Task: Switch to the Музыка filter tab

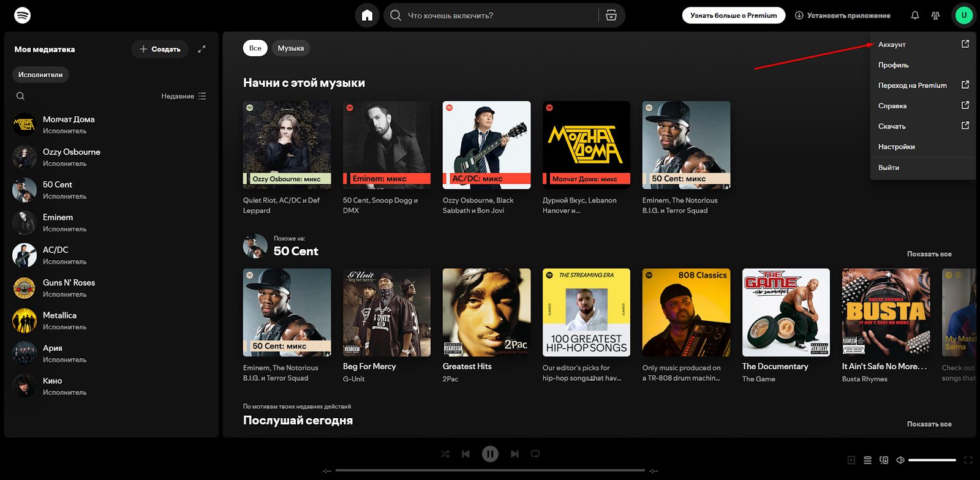Action: 290,48
